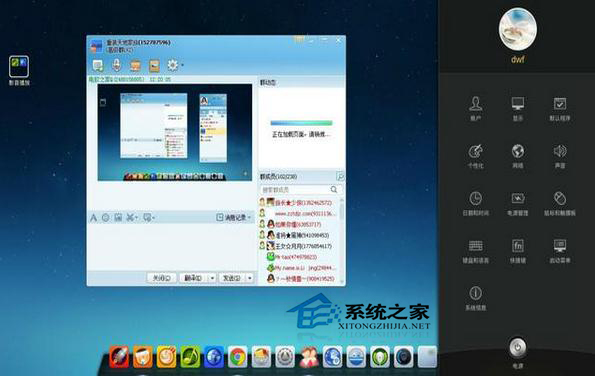Viewport: 595px width, 376px height.
Task: Open the green music note dock app
Action: click(190, 357)
